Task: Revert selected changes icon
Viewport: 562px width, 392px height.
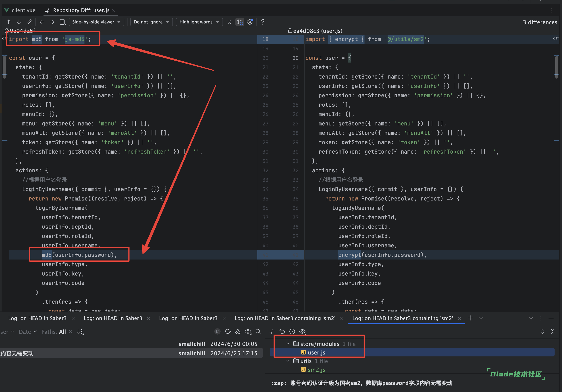Action: click(x=282, y=331)
